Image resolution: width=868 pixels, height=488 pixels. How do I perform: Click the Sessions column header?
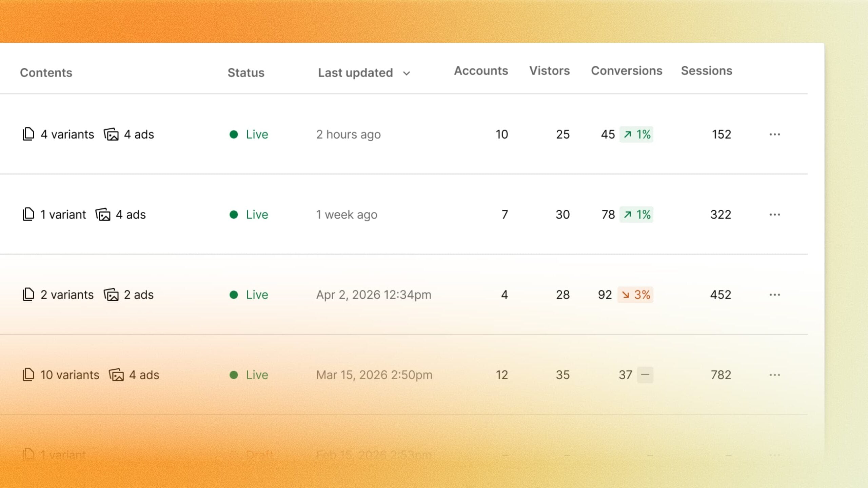pos(707,70)
